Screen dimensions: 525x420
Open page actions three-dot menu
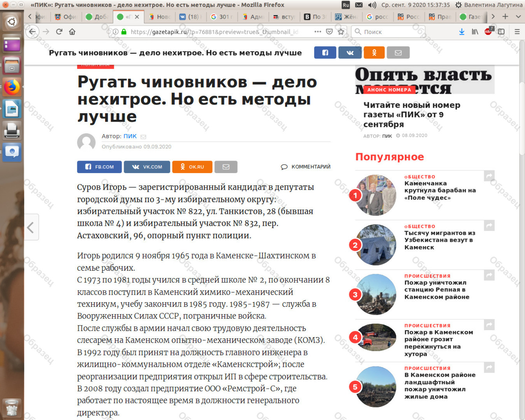(318, 32)
